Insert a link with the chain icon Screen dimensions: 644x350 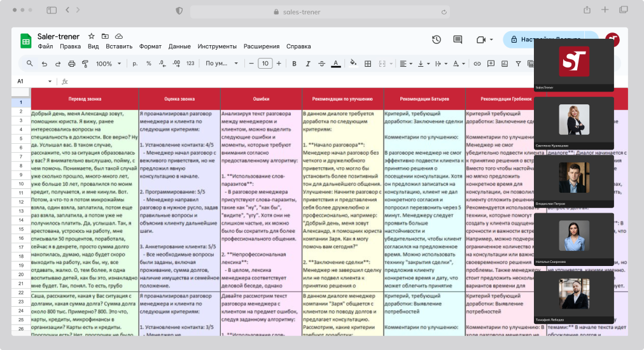pos(477,64)
